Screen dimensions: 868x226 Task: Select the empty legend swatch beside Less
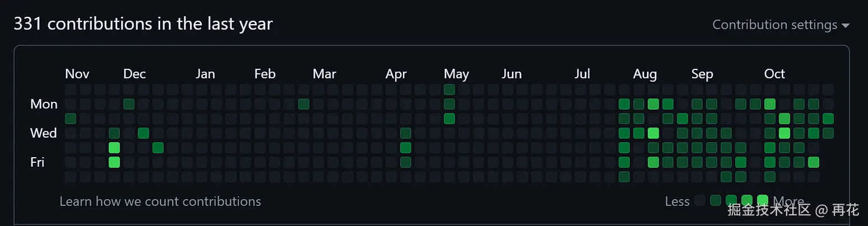point(700,201)
